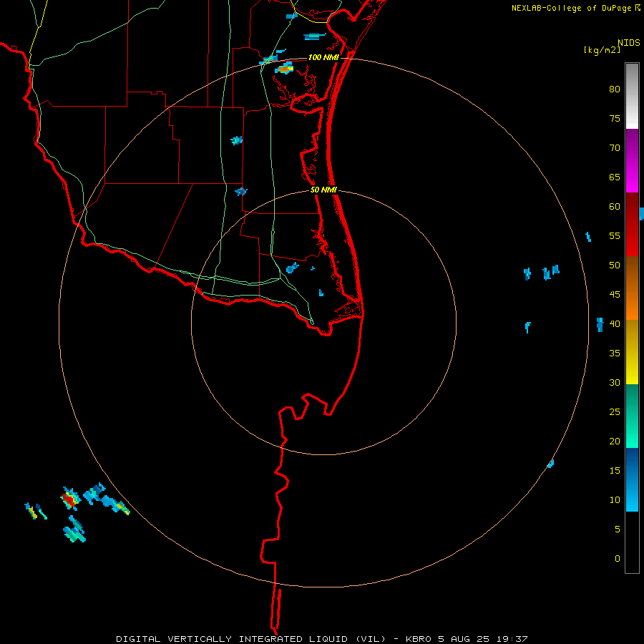
Task: Click the 70 value on the VIL scale
Action: 615,148
